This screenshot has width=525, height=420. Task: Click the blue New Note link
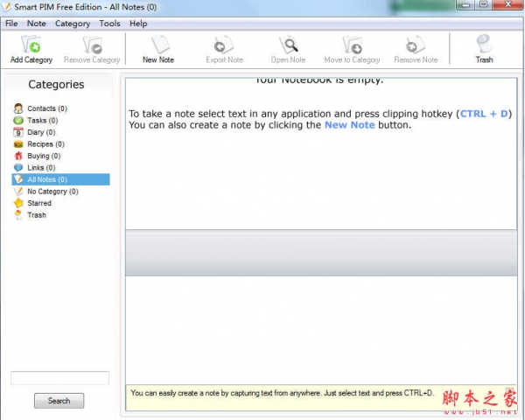click(349, 125)
